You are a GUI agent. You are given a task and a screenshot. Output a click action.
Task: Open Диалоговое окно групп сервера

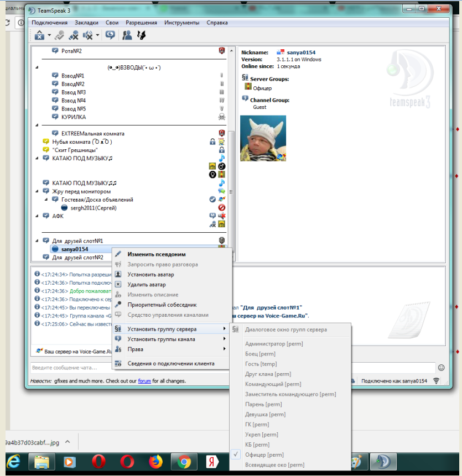290,329
